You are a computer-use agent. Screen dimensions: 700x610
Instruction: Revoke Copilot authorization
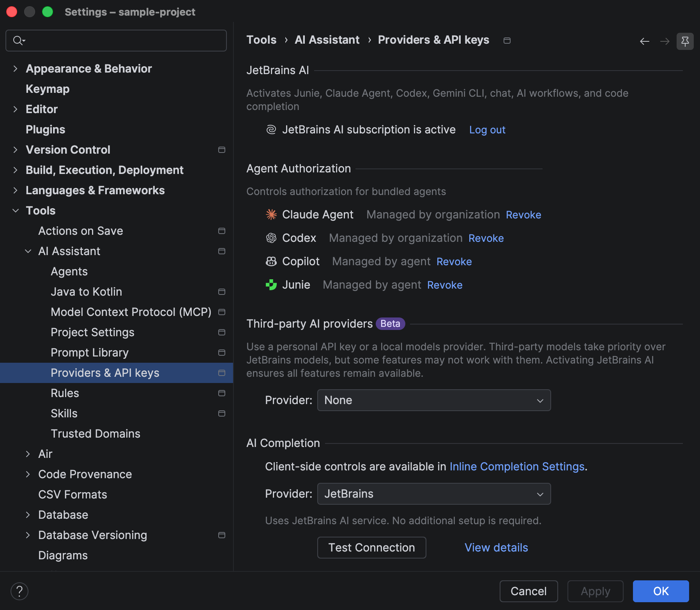[x=454, y=262]
